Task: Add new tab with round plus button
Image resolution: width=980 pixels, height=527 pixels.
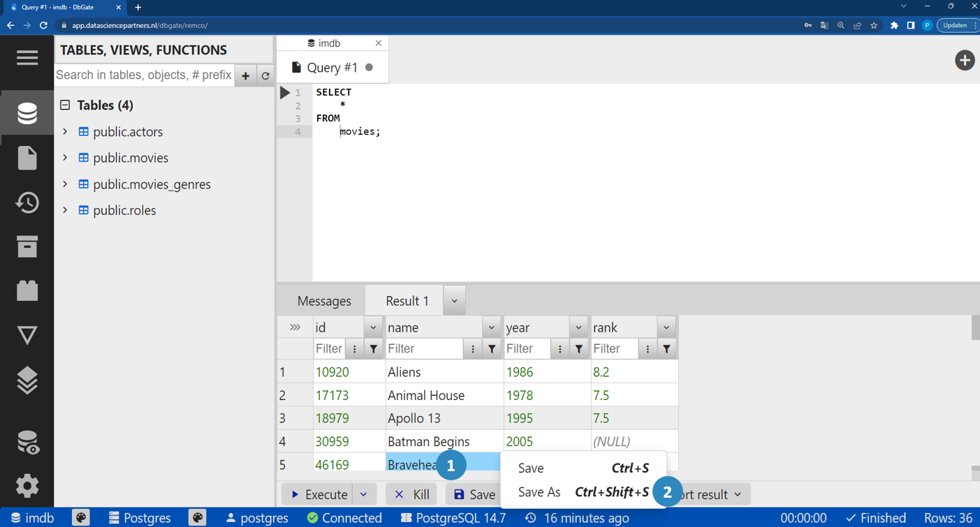Action: coord(965,60)
